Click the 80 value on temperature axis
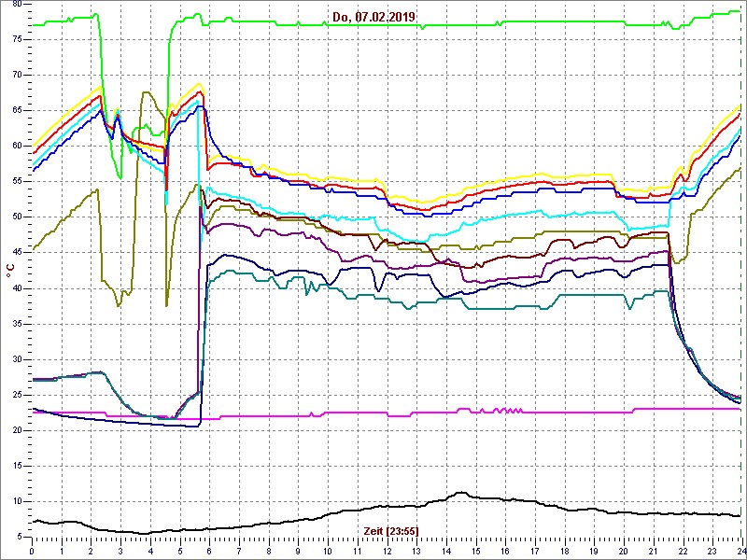Image resolution: width=747 pixels, height=560 pixels. (x=18, y=5)
